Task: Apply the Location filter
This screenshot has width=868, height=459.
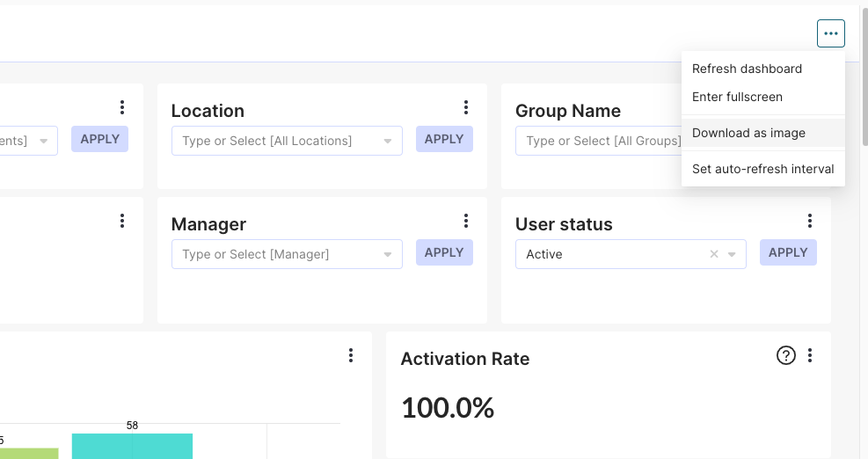Action: point(444,139)
